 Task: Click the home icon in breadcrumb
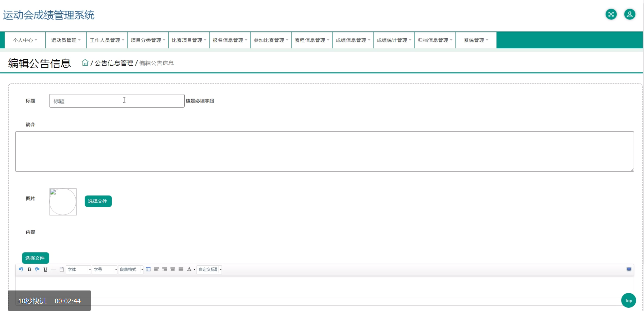tap(85, 63)
